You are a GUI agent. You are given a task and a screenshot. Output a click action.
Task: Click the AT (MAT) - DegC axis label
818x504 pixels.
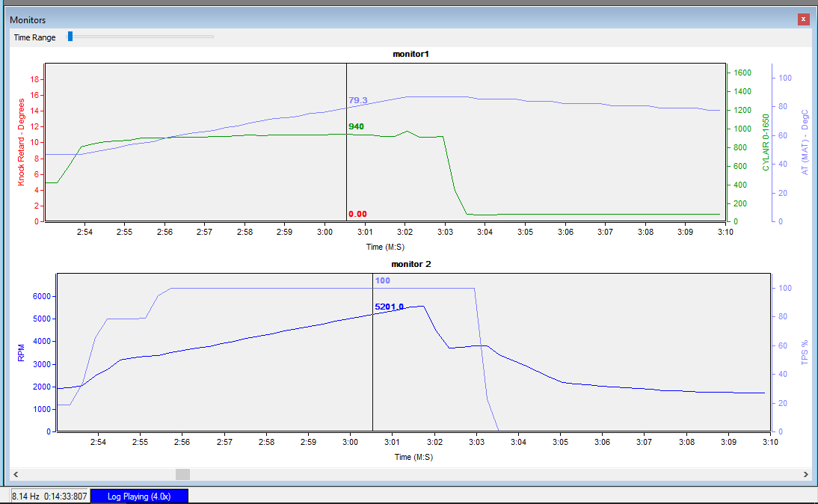coord(805,142)
